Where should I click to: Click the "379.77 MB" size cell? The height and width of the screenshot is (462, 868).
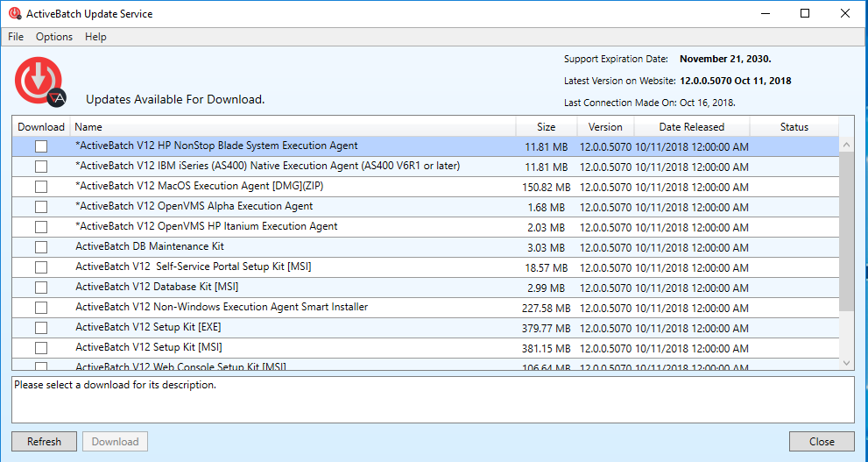click(546, 329)
